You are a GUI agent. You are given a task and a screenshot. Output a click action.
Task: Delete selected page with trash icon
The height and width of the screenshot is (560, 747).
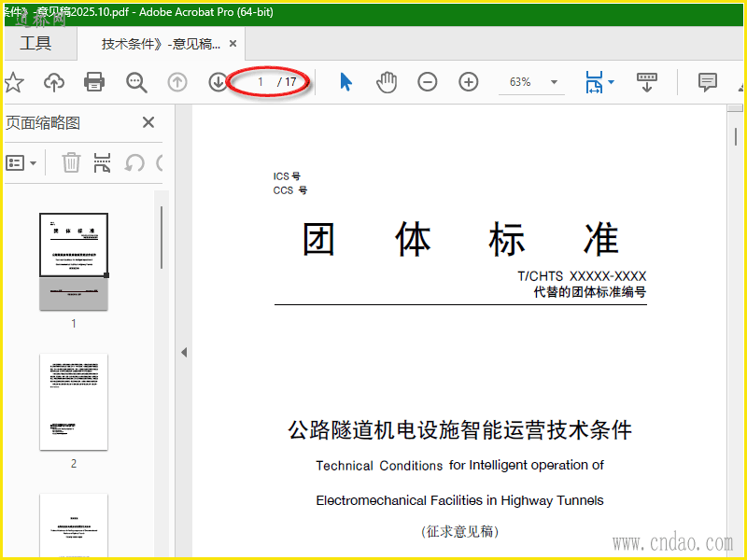(x=71, y=162)
